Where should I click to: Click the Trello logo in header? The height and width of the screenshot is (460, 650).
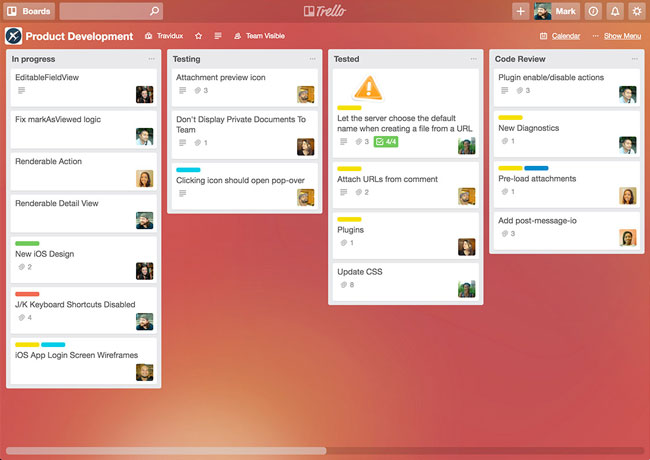pos(325,11)
